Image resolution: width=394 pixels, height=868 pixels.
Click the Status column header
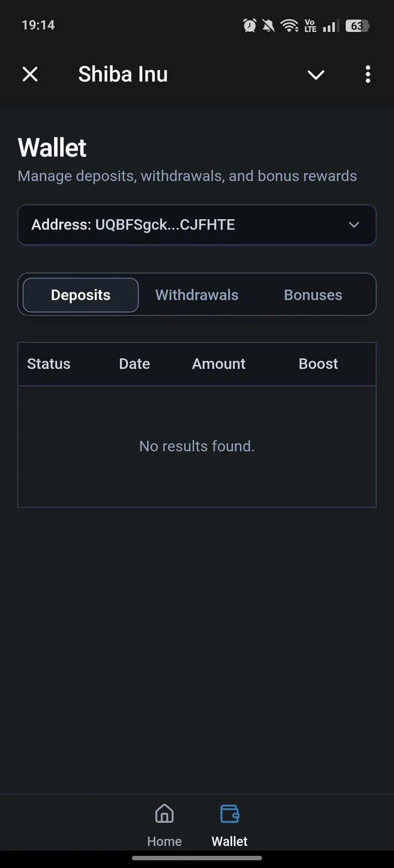coord(49,364)
